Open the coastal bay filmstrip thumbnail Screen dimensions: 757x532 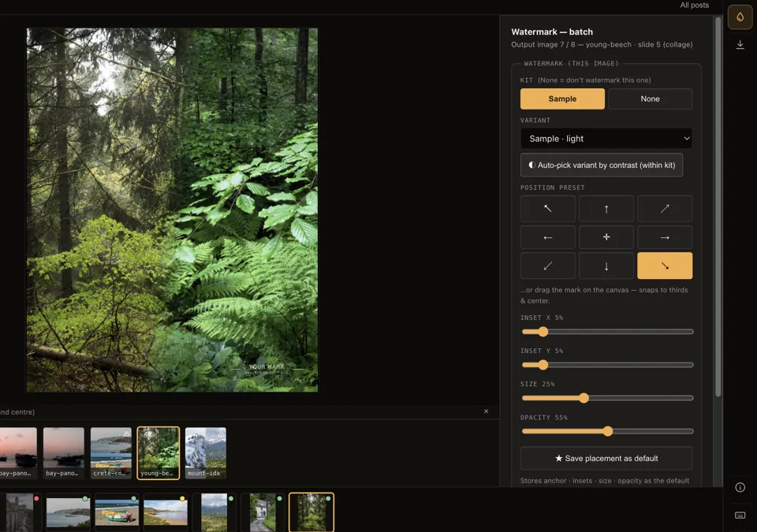coord(68,512)
